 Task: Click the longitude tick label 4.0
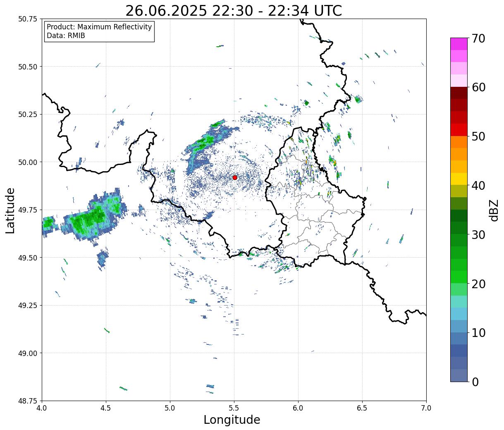coord(42,408)
